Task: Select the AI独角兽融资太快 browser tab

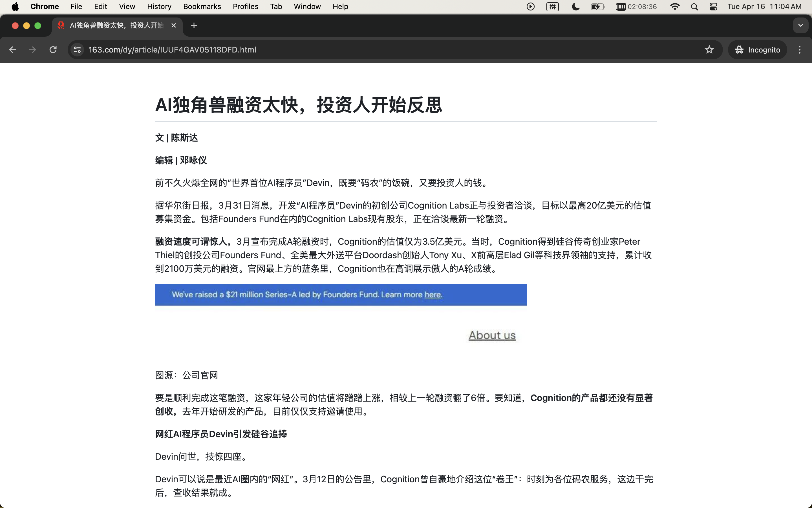Action: click(x=118, y=25)
